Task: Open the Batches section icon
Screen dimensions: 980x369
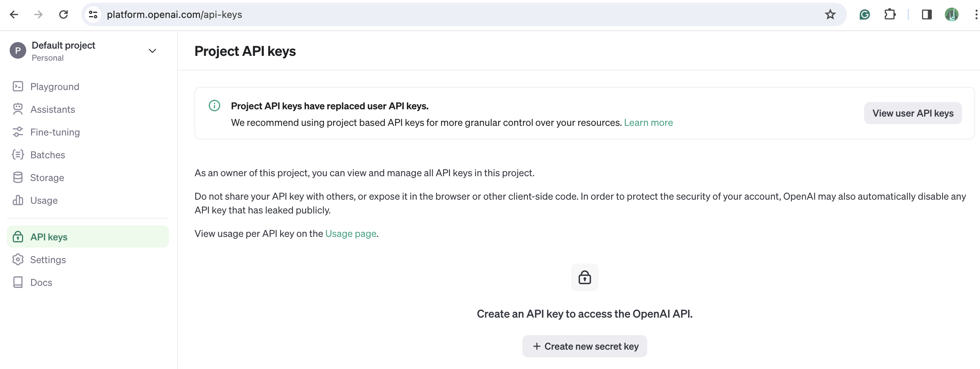Action: pyautogui.click(x=18, y=155)
